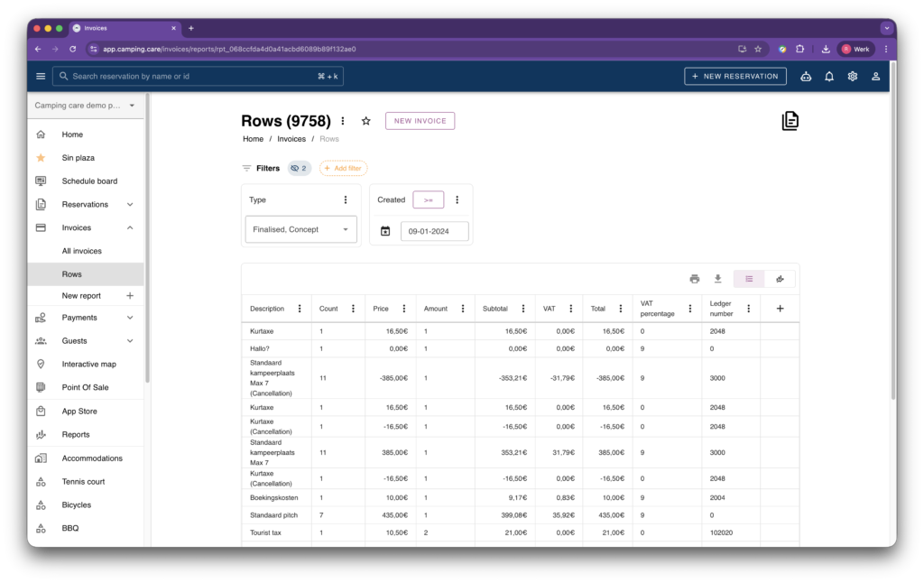This screenshot has width=924, height=583.
Task: Open the Finalised, Concept type dropdown
Action: 300,229
